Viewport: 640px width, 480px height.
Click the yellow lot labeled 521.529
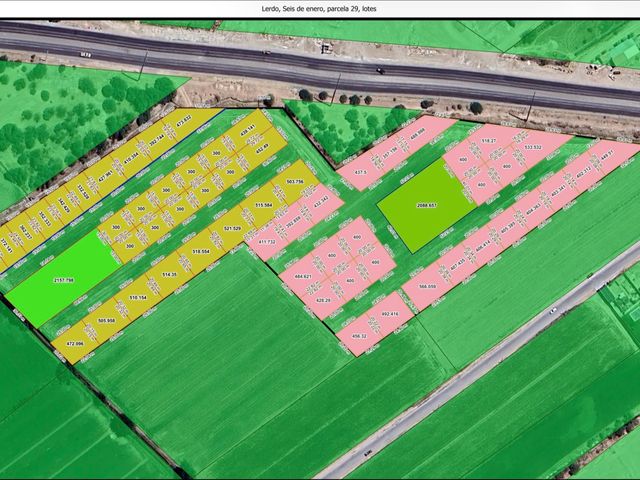click(232, 229)
